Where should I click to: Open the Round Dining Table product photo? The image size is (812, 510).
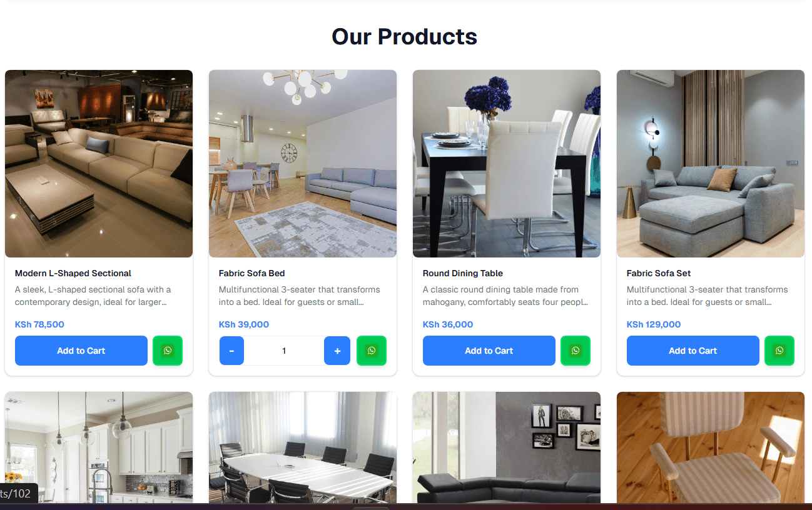click(x=507, y=164)
